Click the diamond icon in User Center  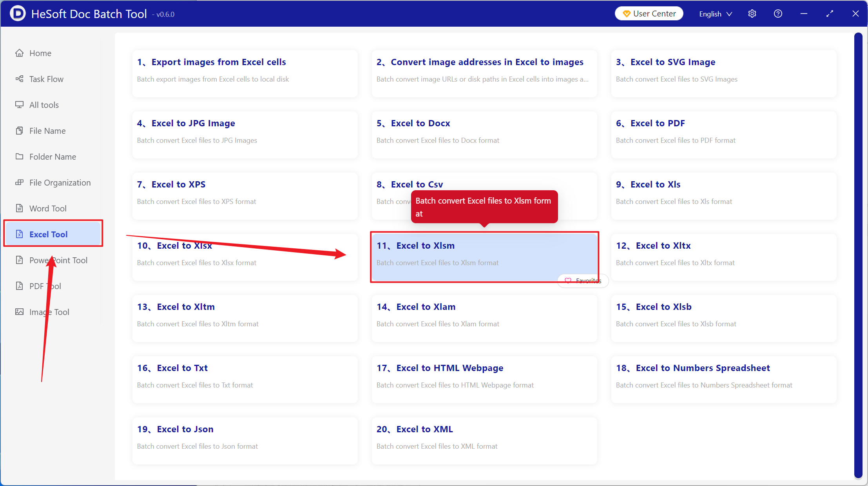(626, 14)
